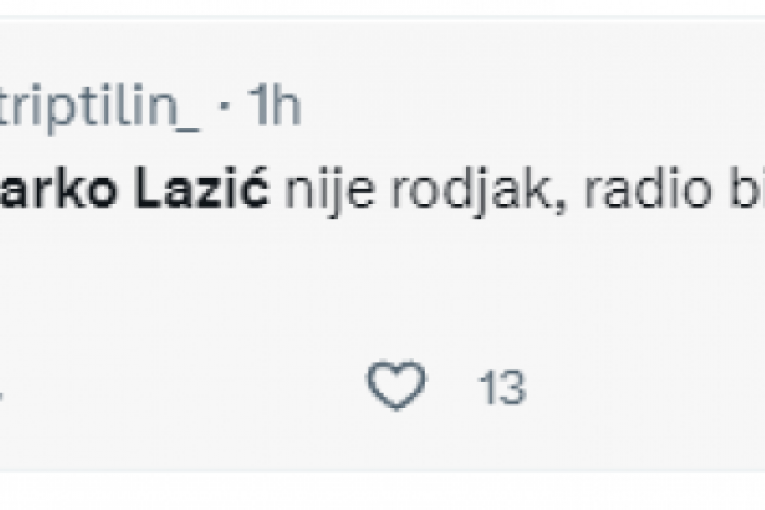Click the white strip below the tweet card
This screenshot has width=765, height=510.
click(380, 492)
